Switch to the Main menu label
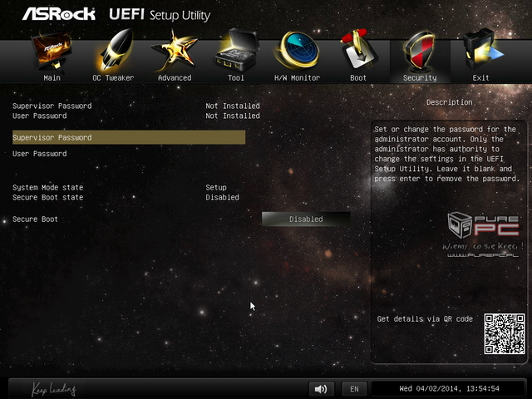 pyautogui.click(x=52, y=78)
